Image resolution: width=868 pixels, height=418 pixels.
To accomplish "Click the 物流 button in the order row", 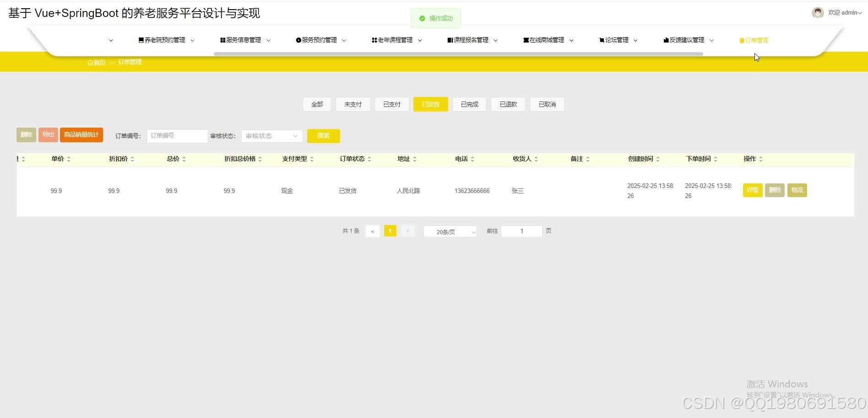I will tap(797, 190).
